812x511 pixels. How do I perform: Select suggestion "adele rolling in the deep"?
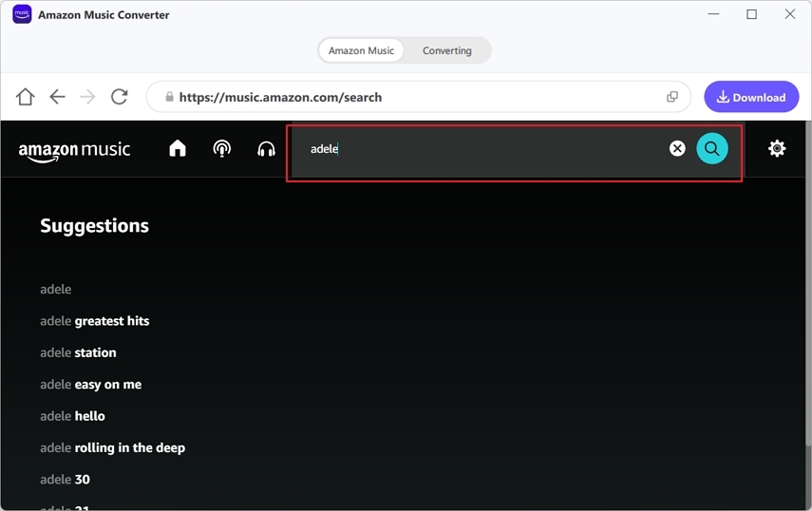pos(112,447)
